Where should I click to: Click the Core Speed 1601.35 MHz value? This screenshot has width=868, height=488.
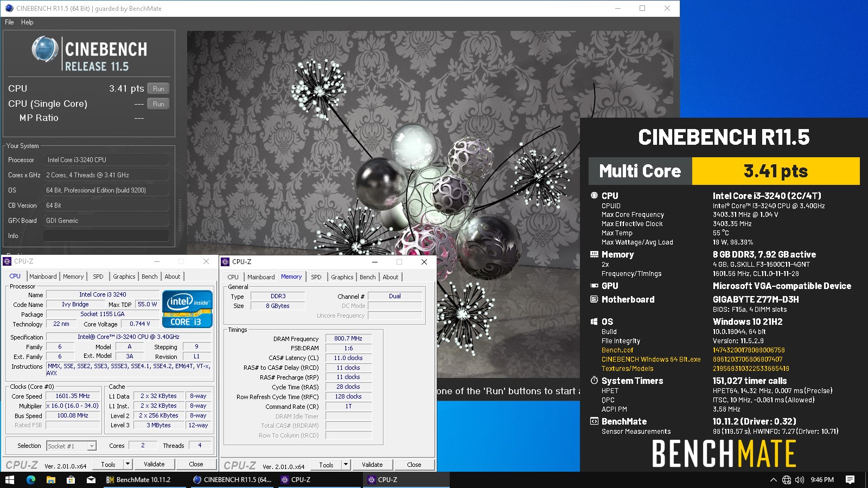73,396
